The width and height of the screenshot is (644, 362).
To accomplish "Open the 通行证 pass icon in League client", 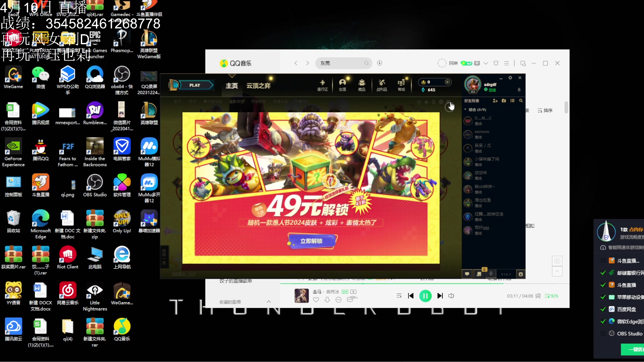I will pyautogui.click(x=322, y=85).
